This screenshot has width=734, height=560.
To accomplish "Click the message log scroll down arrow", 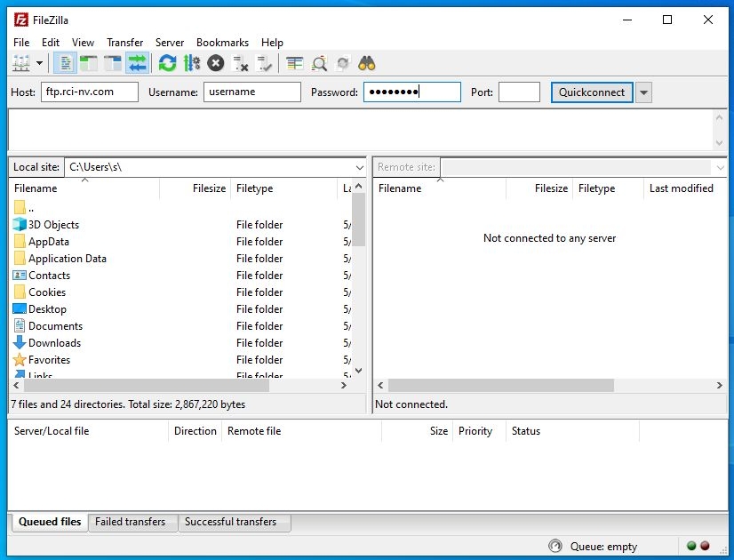I will coord(720,142).
